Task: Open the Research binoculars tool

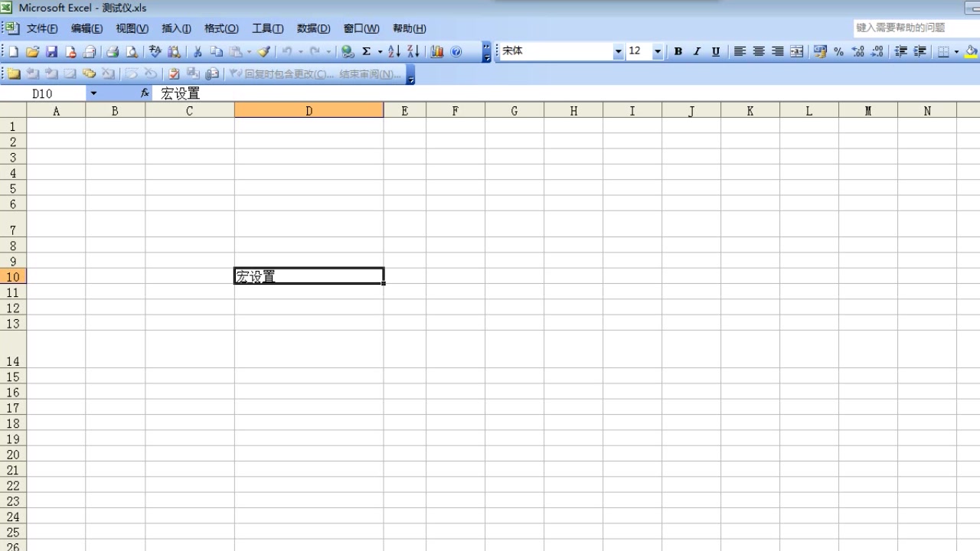Action: pyautogui.click(x=175, y=52)
